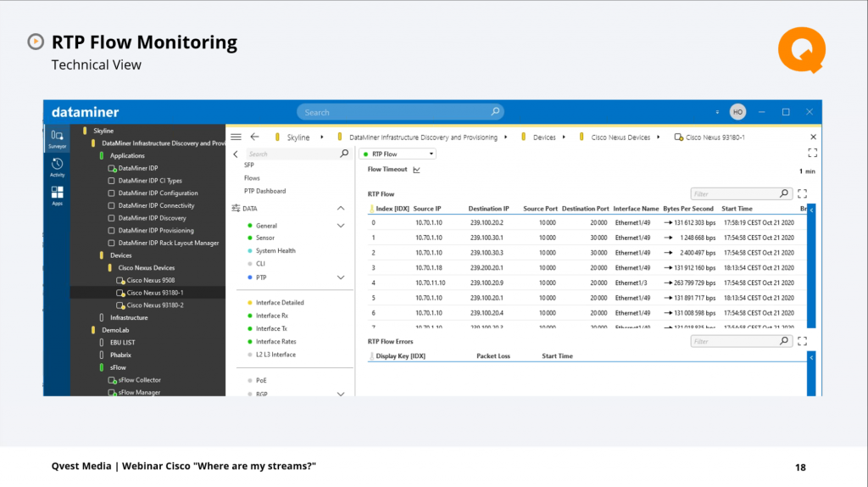Expand RTP Flow Errors table to full screen
This screenshot has width=868, height=487.
pos(802,341)
